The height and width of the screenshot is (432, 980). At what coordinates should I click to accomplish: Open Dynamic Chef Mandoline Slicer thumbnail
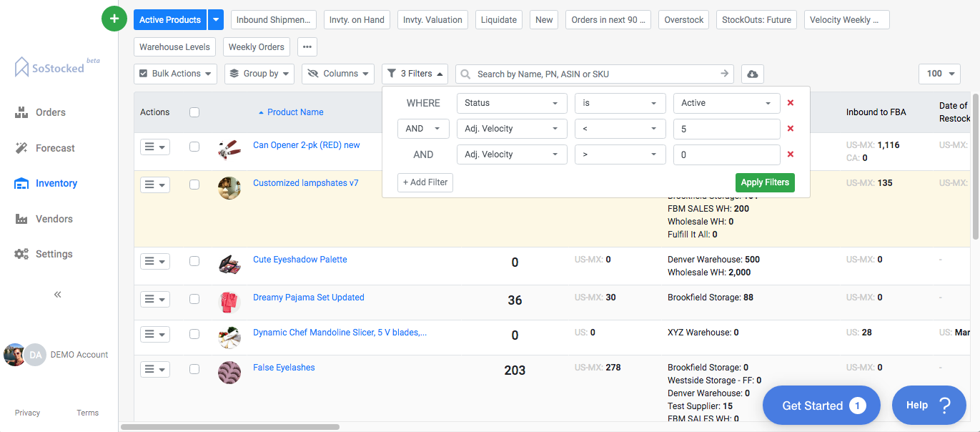pyautogui.click(x=229, y=337)
